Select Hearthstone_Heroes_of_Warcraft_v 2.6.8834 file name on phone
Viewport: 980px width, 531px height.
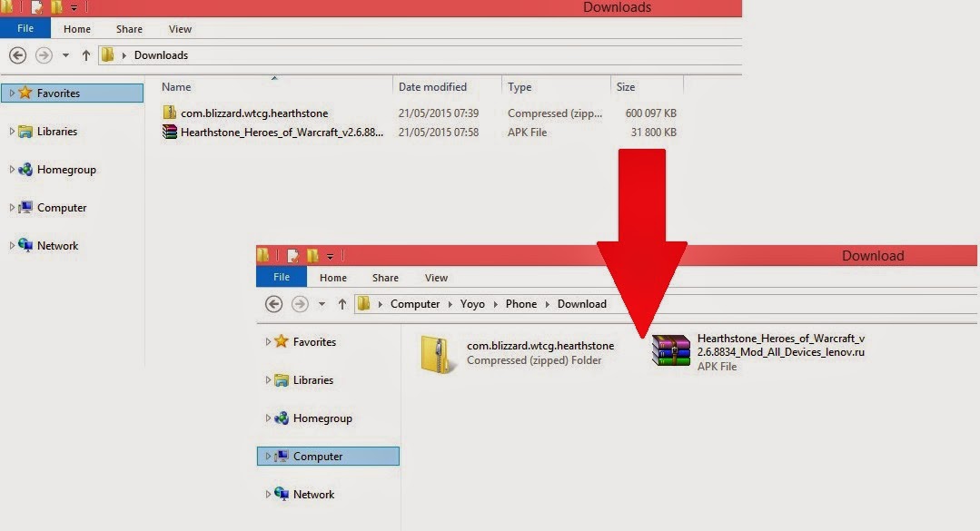click(x=781, y=345)
